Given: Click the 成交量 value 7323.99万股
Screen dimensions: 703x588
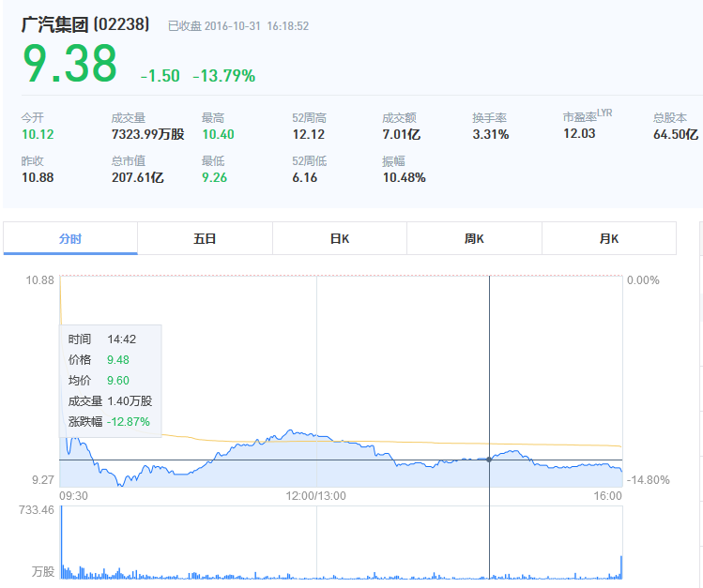Looking at the screenshot, I should click(148, 134).
